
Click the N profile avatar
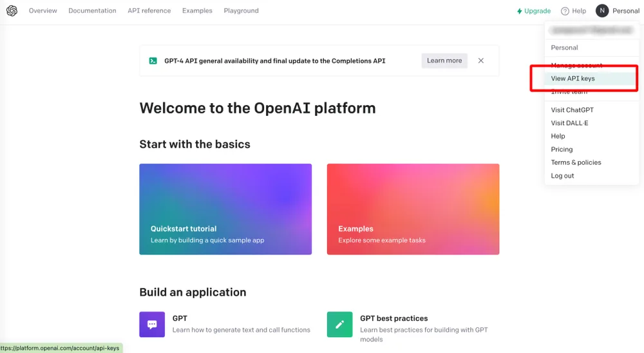point(602,11)
